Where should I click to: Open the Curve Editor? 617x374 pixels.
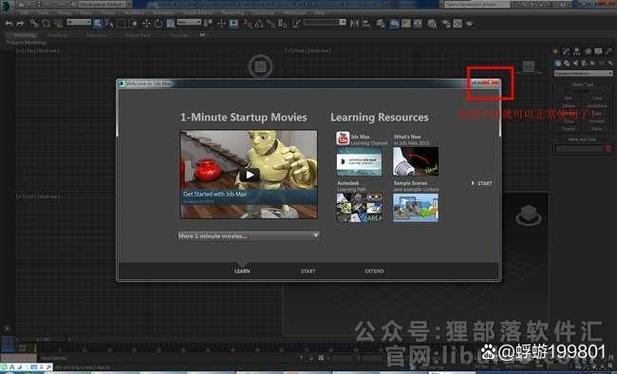point(406,24)
